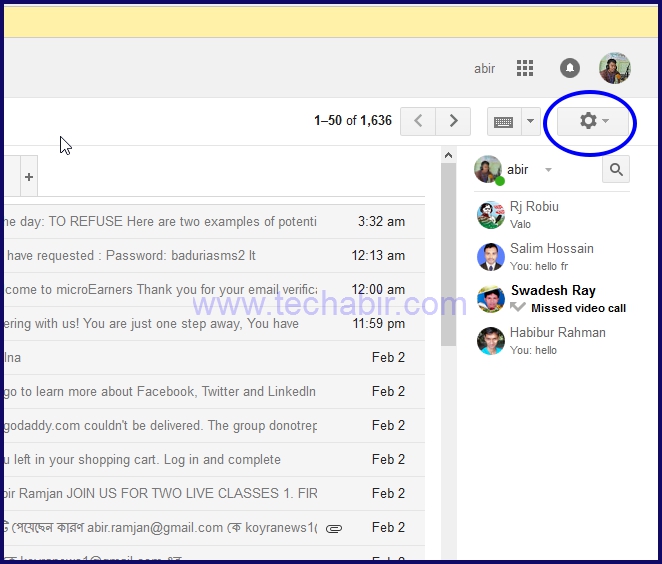Toggle the input tools keyboard icon
Viewport: 662px width, 564px height.
click(x=504, y=122)
